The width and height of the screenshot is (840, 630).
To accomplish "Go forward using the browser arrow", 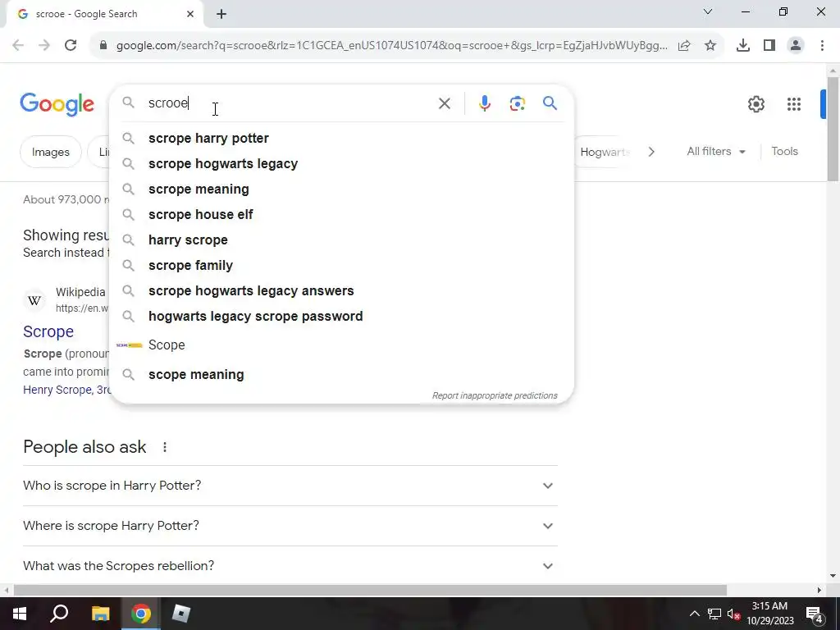I will (x=44, y=45).
